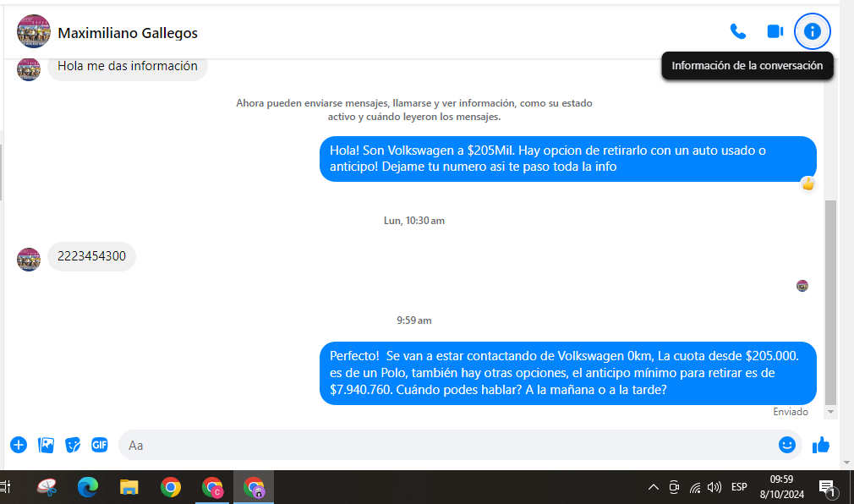Send a thumbs-up like
The height and width of the screenshot is (504, 854).
[821, 445]
